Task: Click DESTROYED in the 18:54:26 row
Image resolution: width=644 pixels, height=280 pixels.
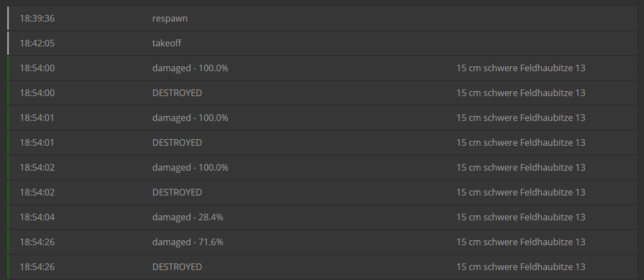Action: pos(177,267)
